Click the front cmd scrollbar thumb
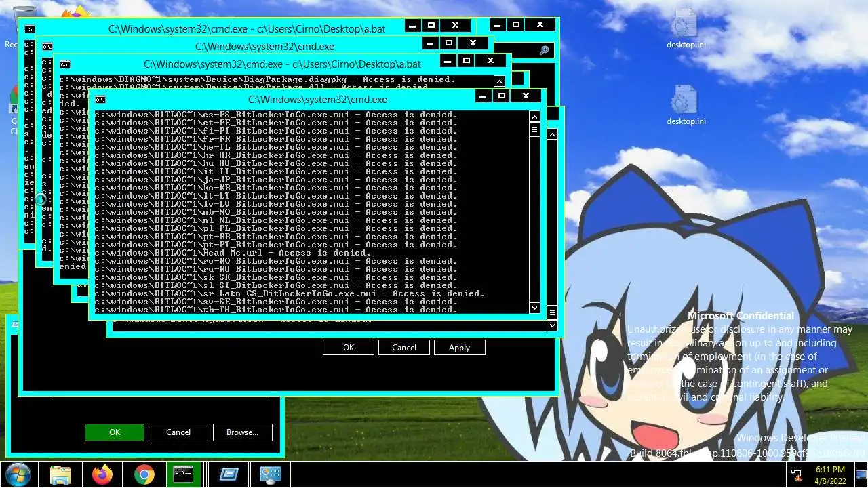The image size is (868, 488). click(x=534, y=129)
